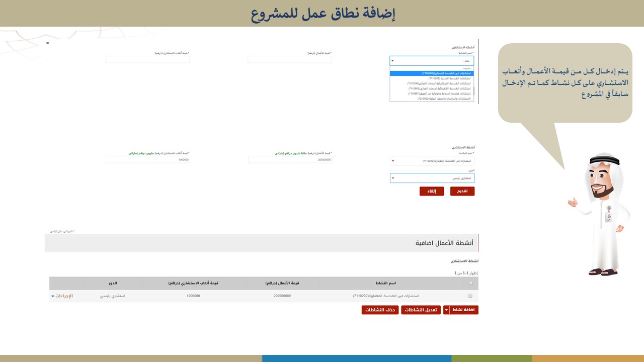Click the حذف النشاطات delete button

click(380, 310)
